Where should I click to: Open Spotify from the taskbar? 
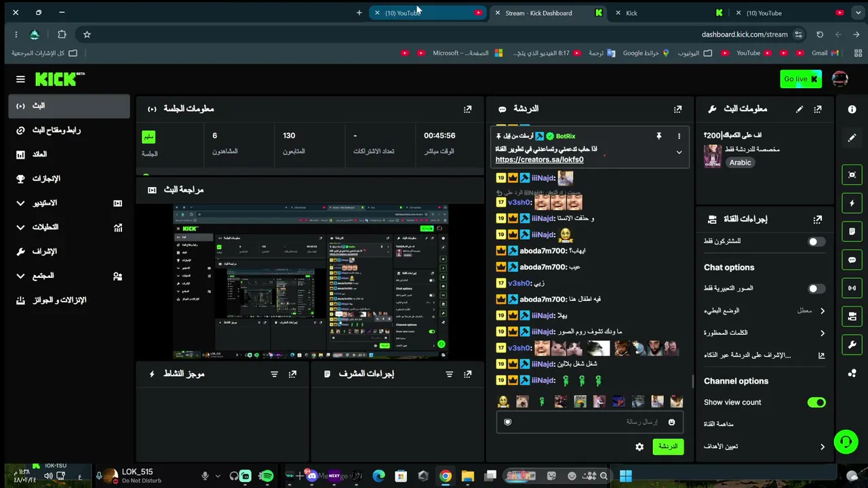coord(267,476)
